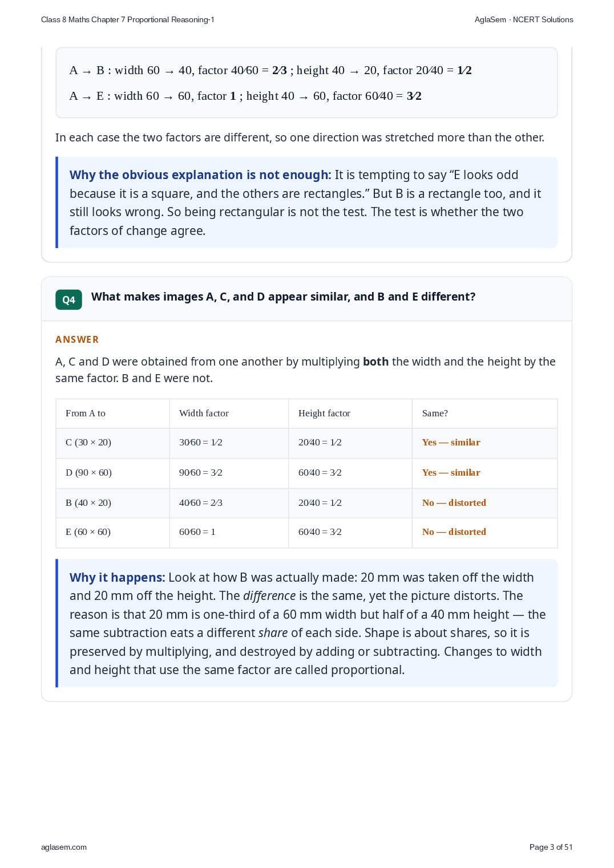The image size is (614, 868).
Task: Click the Q4 question title text
Action: click(x=283, y=297)
